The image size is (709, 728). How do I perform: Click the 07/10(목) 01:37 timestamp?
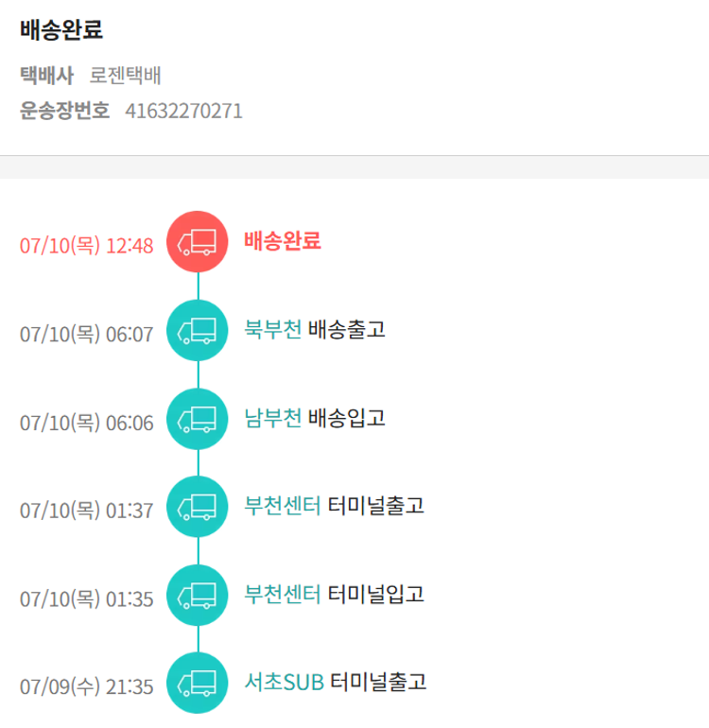pyautogui.click(x=86, y=511)
